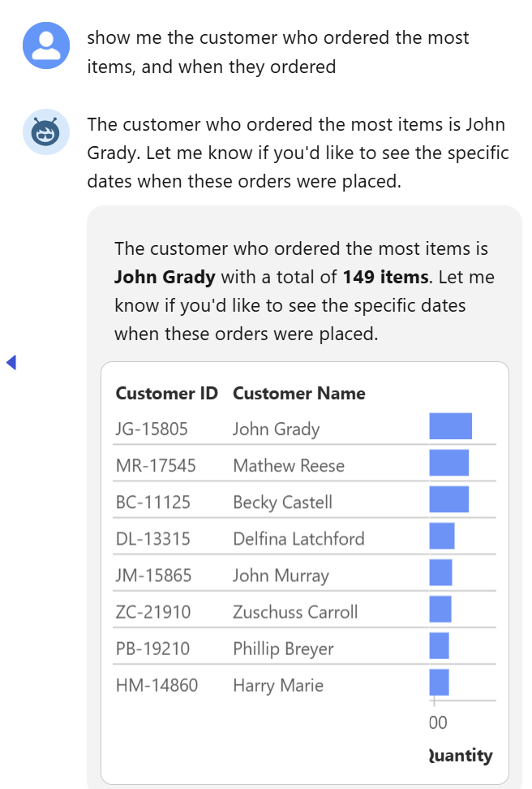The height and width of the screenshot is (789, 532).
Task: Click the Zuschuss Carroll quantity bar
Action: click(x=440, y=610)
